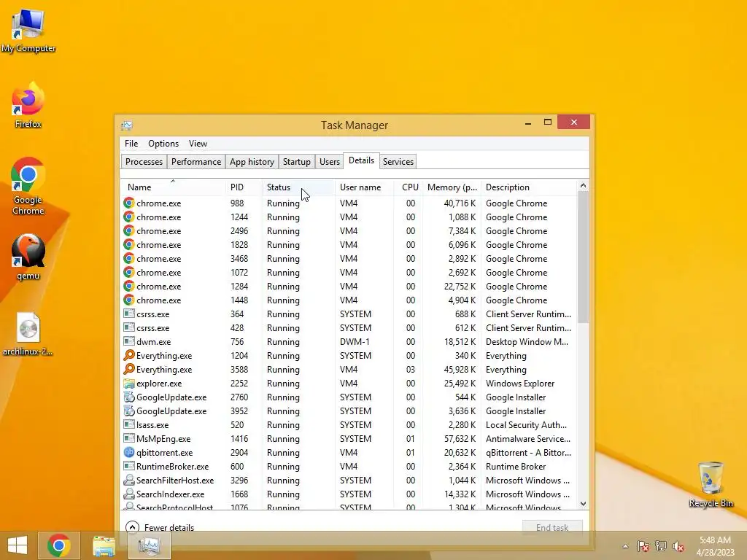This screenshot has height=560, width=747.
Task: Sort by the Description column header
Action: pos(529,187)
